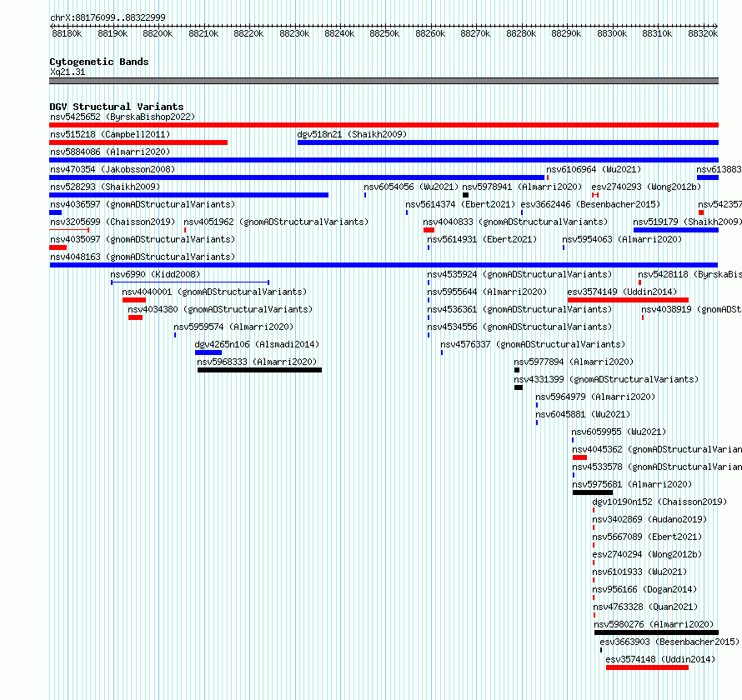This screenshot has height=700, width=742.
Task: Select the nsv5978941 (Almarri2020) label
Action: [x=523, y=187]
